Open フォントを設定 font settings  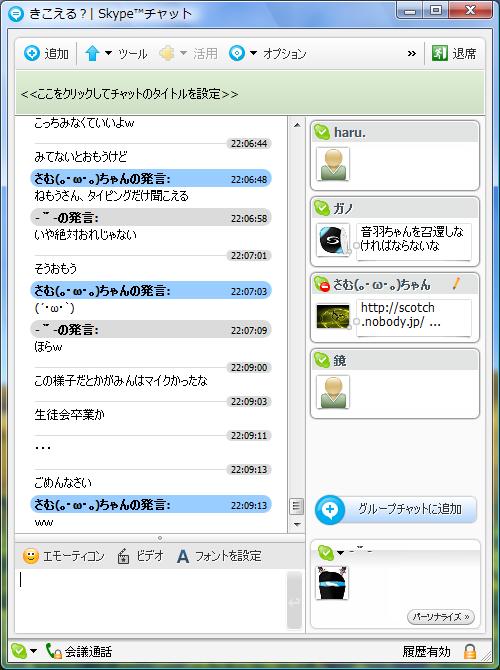click(219, 556)
